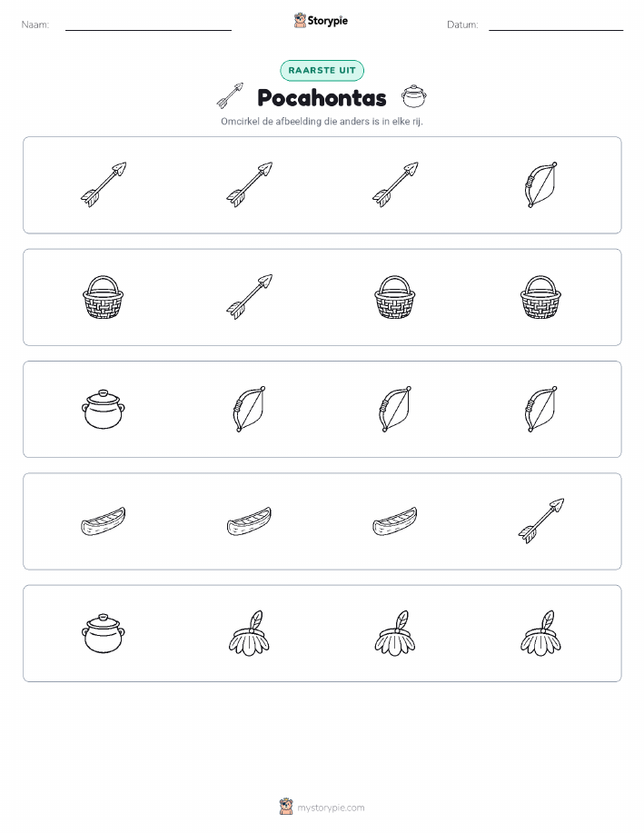Select the first canoe in row four
The height and width of the screenshot is (833, 644).
click(103, 521)
